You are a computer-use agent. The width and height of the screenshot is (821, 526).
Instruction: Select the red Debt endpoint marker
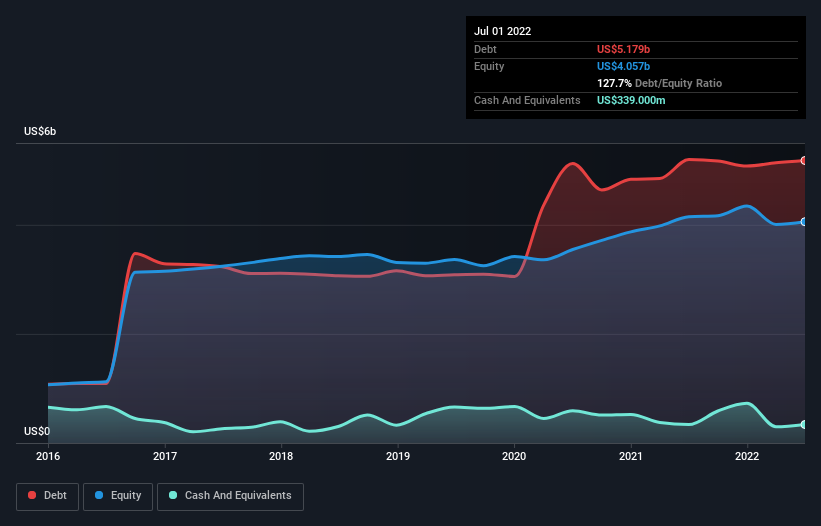(x=804, y=161)
